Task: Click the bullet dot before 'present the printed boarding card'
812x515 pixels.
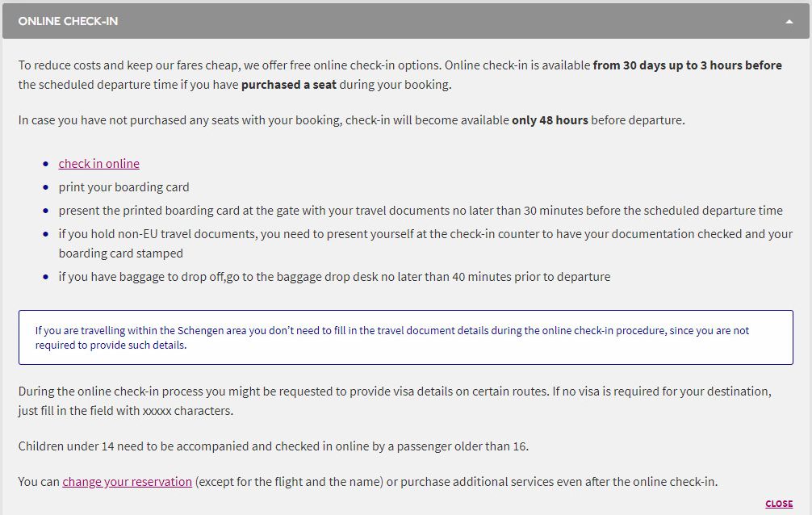Action: [x=45, y=211]
